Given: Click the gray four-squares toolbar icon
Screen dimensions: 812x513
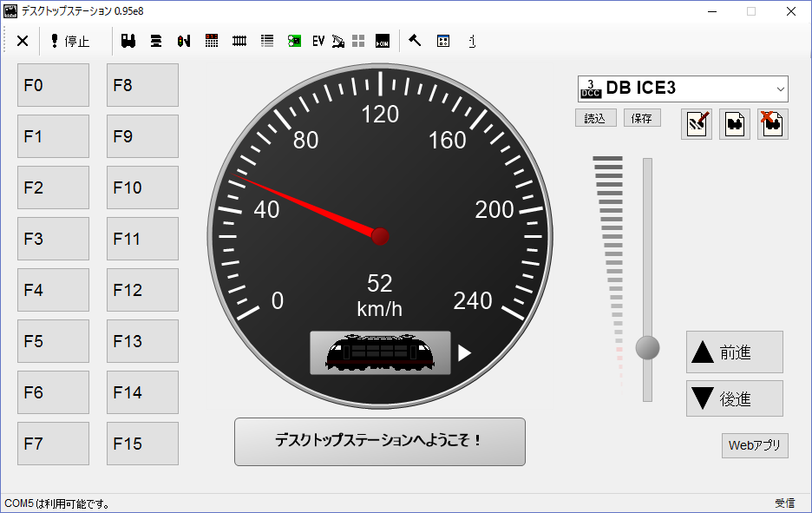Looking at the screenshot, I should (358, 41).
